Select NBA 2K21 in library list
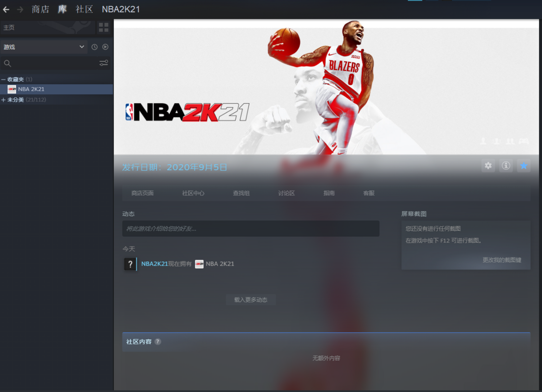542x392 pixels. (31, 89)
